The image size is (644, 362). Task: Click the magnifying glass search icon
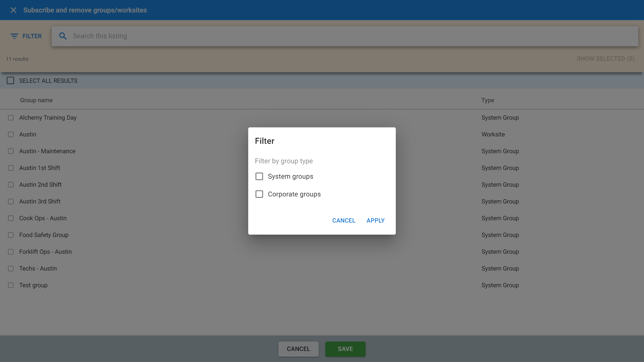(x=63, y=36)
